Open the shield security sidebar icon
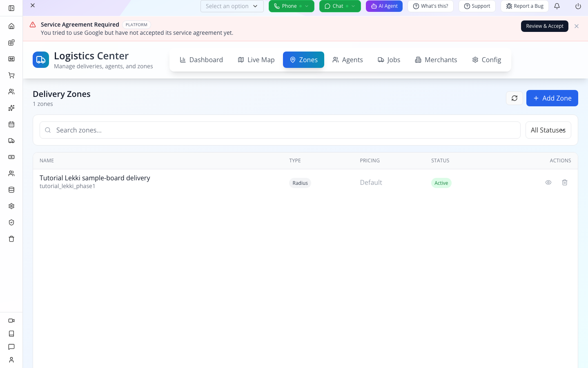The height and width of the screenshot is (368, 588). [11, 222]
